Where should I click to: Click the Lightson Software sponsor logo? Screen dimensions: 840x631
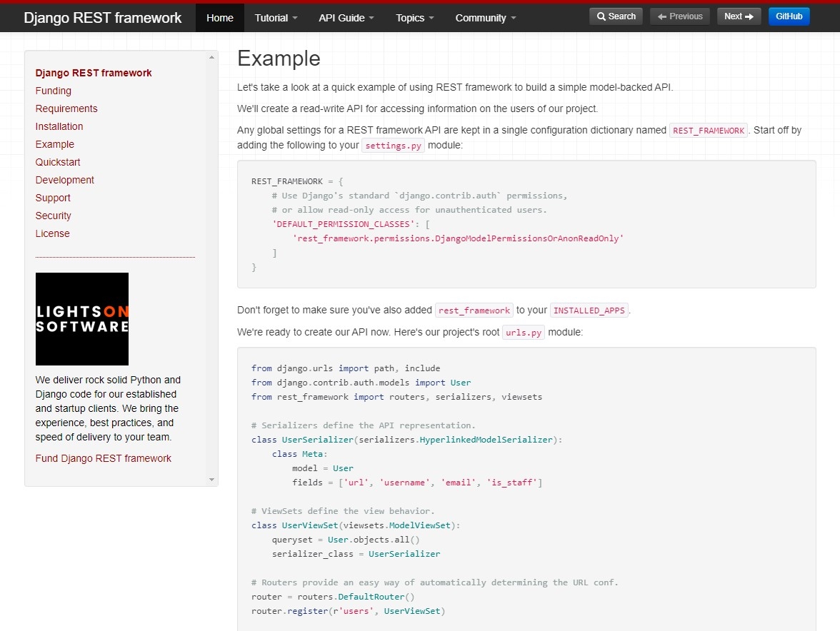82,319
